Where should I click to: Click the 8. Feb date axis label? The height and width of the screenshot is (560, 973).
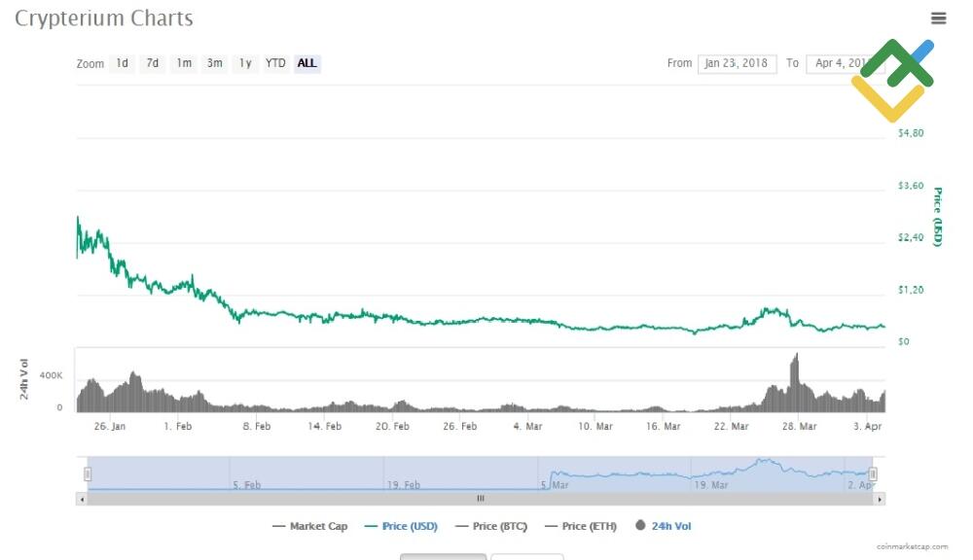pos(257,426)
